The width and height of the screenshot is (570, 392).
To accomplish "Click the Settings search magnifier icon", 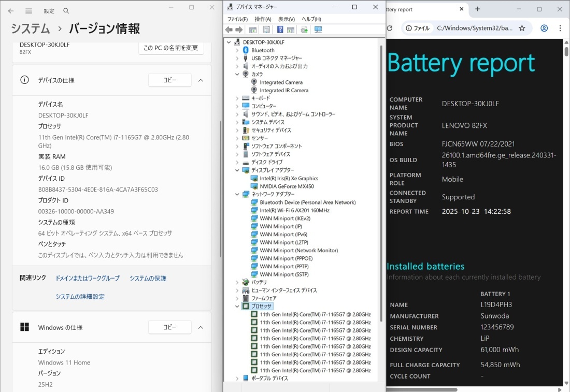I will pos(66,11).
